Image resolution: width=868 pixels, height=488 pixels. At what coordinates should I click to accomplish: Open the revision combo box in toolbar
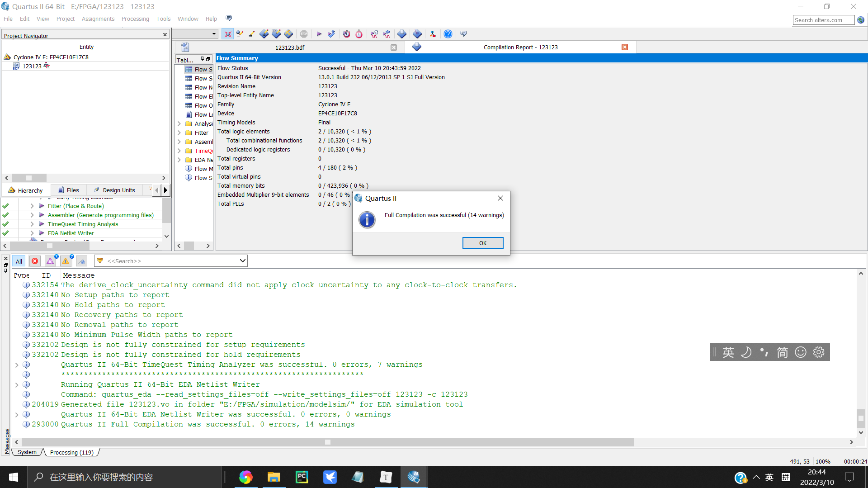[195, 34]
